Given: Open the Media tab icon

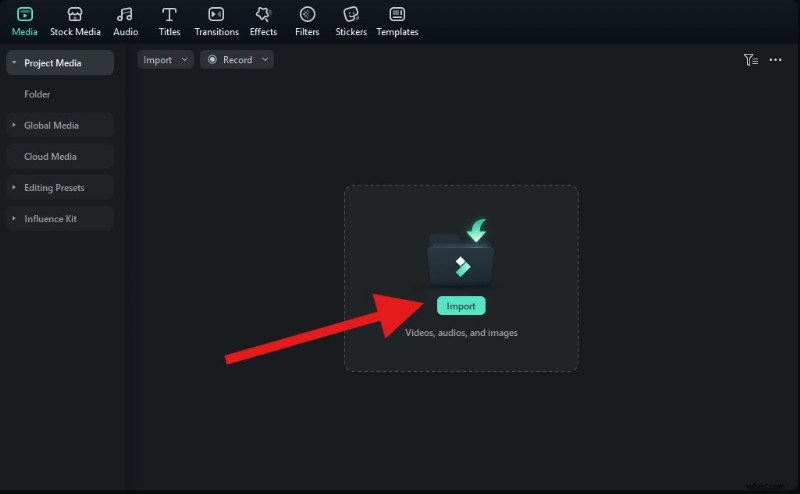Looking at the screenshot, I should pyautogui.click(x=24, y=14).
